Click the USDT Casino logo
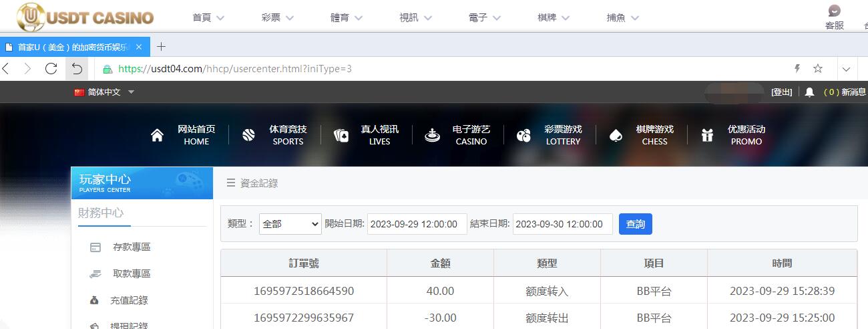Viewport: 868px width, 329px height. click(85, 17)
